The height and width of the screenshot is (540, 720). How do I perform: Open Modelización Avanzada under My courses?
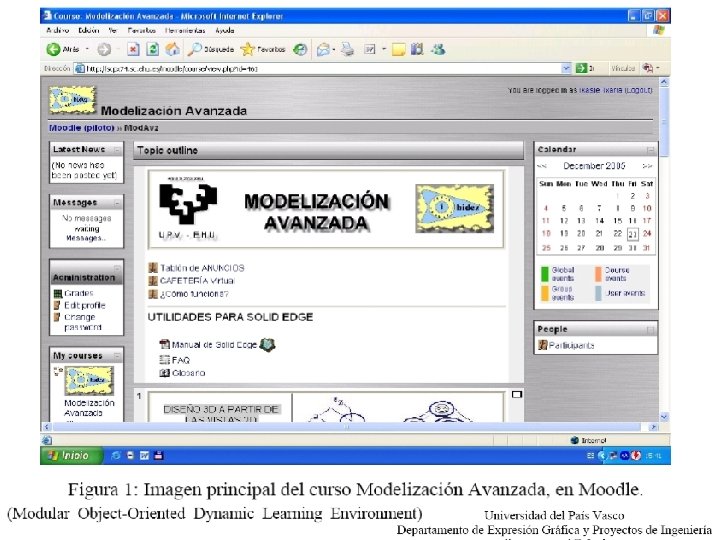click(89, 408)
